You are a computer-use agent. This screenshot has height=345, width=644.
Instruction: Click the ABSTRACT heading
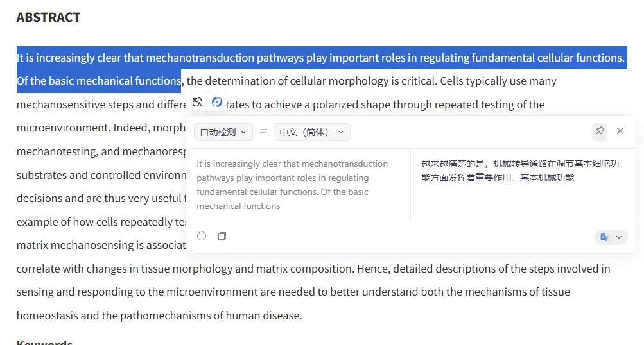[x=48, y=17]
